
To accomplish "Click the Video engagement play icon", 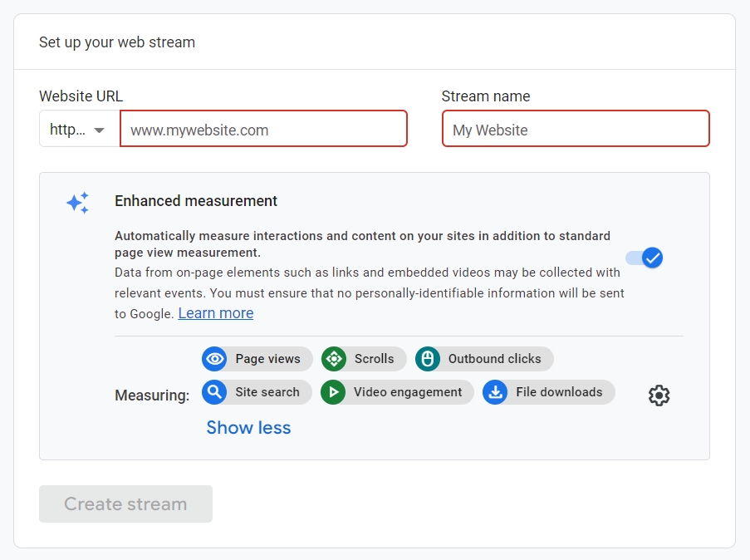I will 334,392.
